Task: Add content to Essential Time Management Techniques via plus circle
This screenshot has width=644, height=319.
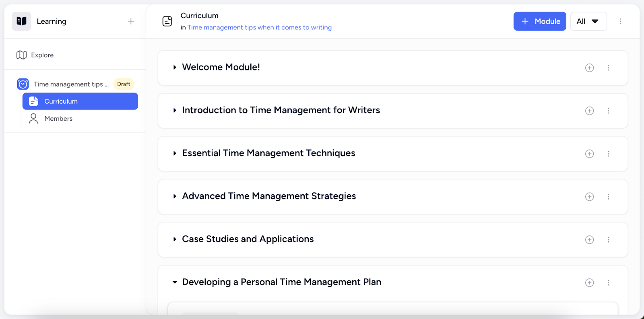Action: 589,154
